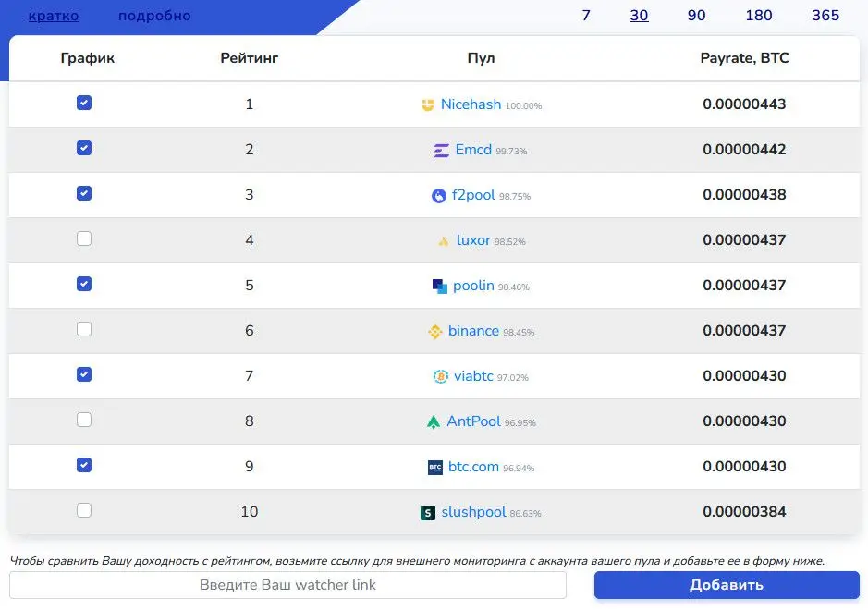Click the slushpool logo icon

(x=428, y=513)
